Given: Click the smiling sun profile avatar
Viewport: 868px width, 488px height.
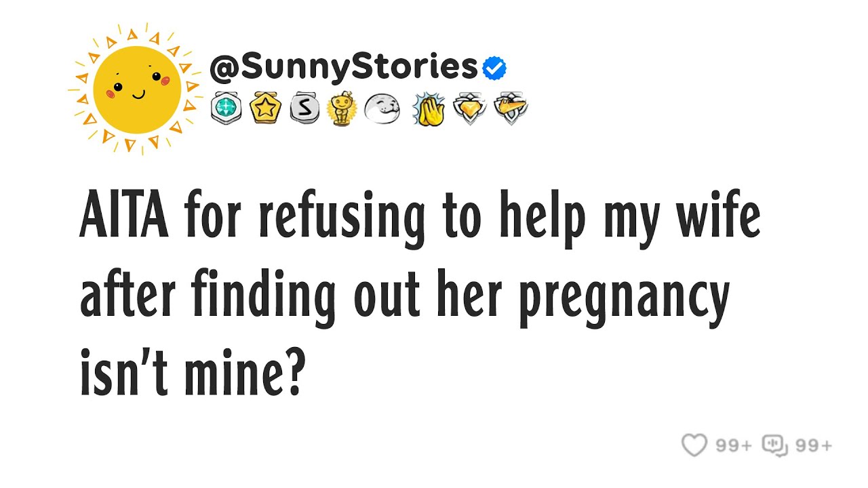Looking at the screenshot, I should click(x=138, y=88).
